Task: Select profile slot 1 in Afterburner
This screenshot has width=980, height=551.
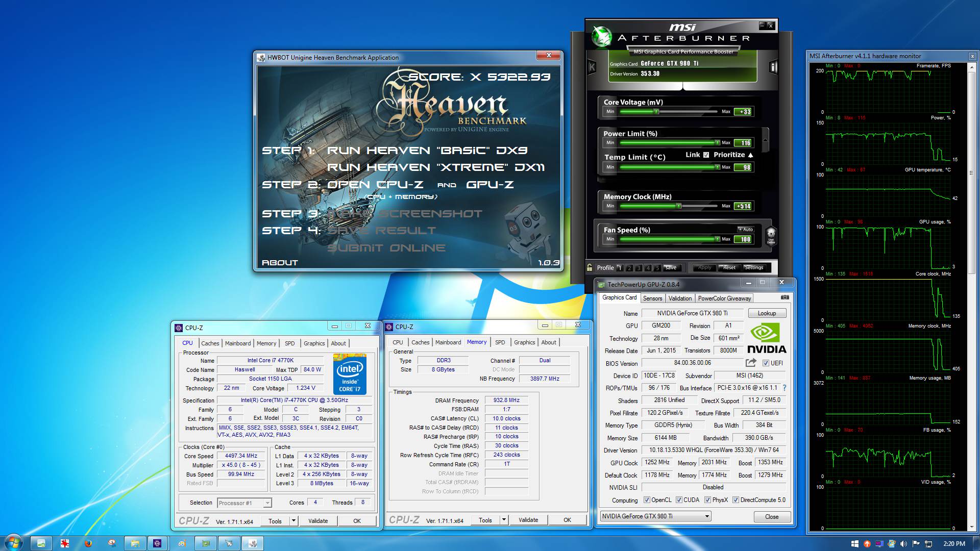Action: click(620, 267)
